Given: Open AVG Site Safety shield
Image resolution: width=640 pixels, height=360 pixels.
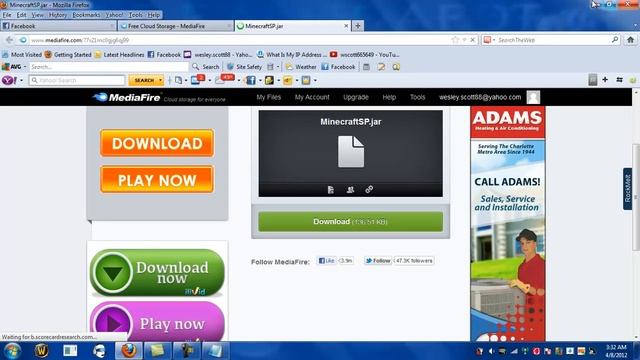Looking at the screenshot, I should pyautogui.click(x=244, y=67).
